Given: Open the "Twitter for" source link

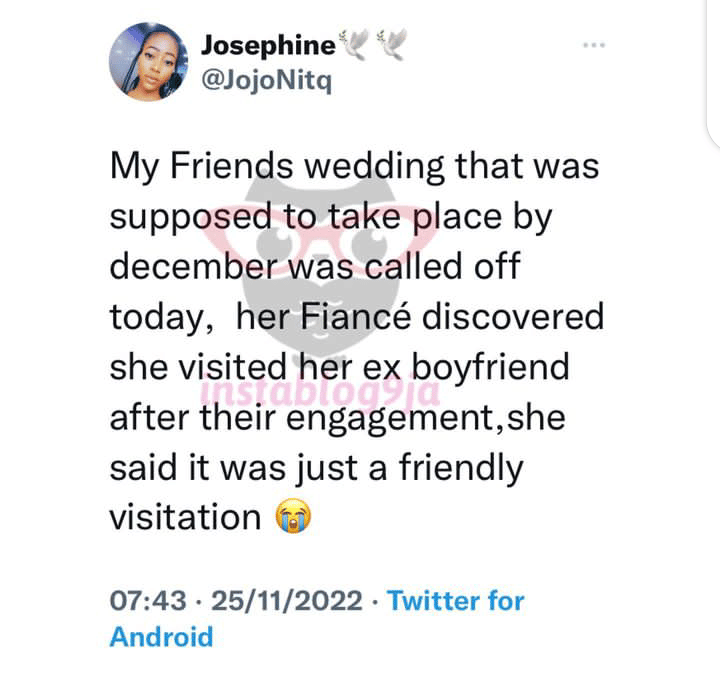Looking at the screenshot, I should (456, 601).
